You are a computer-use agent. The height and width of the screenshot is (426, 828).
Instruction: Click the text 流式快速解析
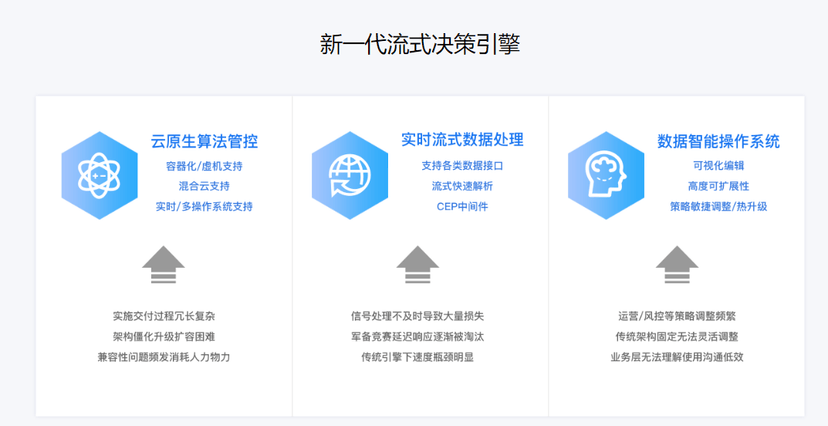click(x=462, y=186)
